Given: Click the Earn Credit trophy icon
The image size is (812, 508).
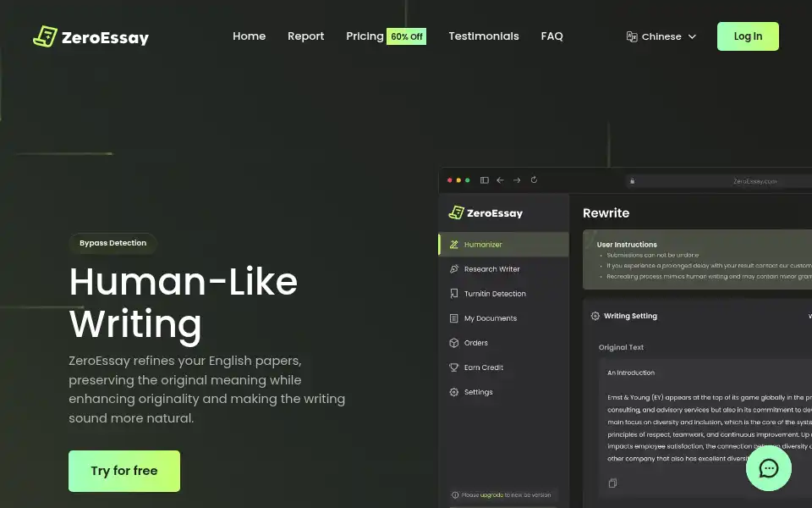Looking at the screenshot, I should pyautogui.click(x=453, y=367).
